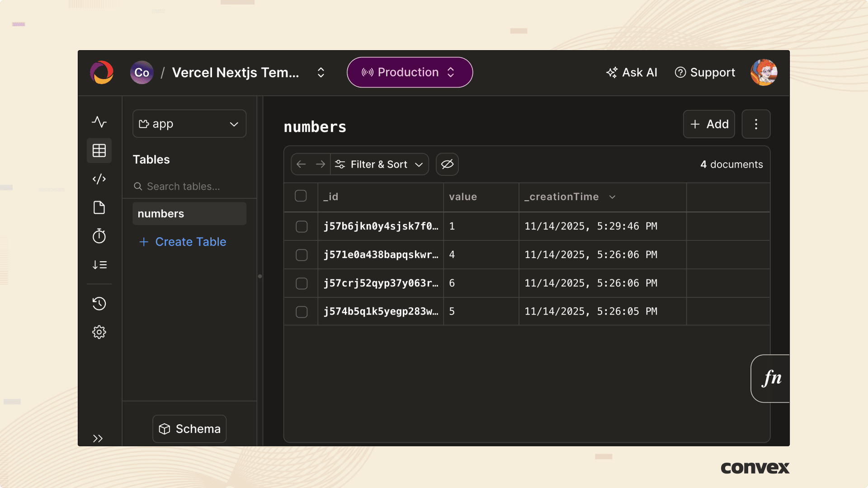Open the Schedules stopwatch icon in sidebar

coord(99,236)
